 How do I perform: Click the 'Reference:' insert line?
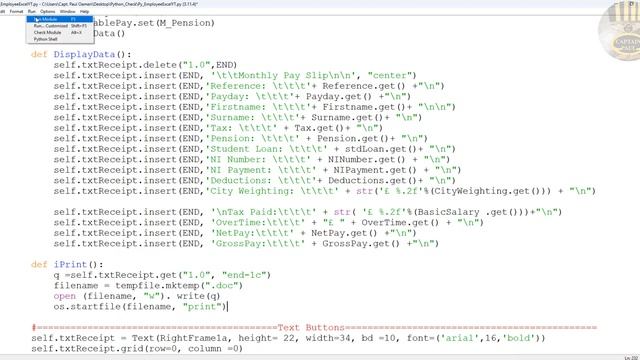[249, 86]
